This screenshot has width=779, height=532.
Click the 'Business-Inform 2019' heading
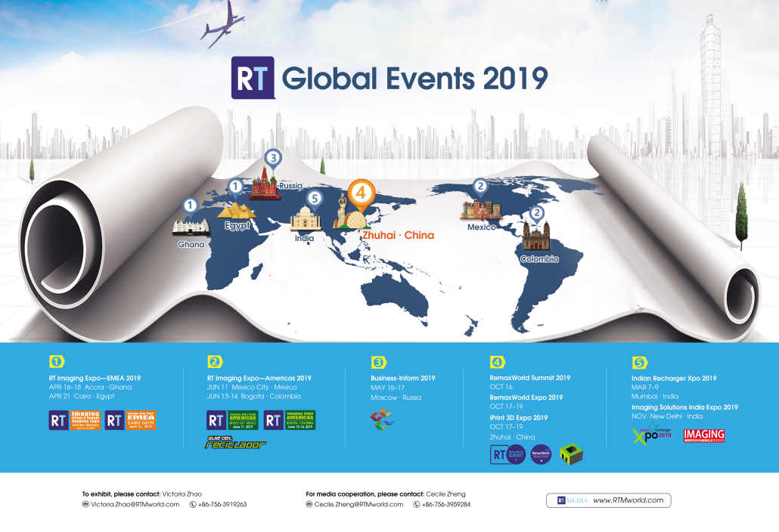click(x=403, y=378)
